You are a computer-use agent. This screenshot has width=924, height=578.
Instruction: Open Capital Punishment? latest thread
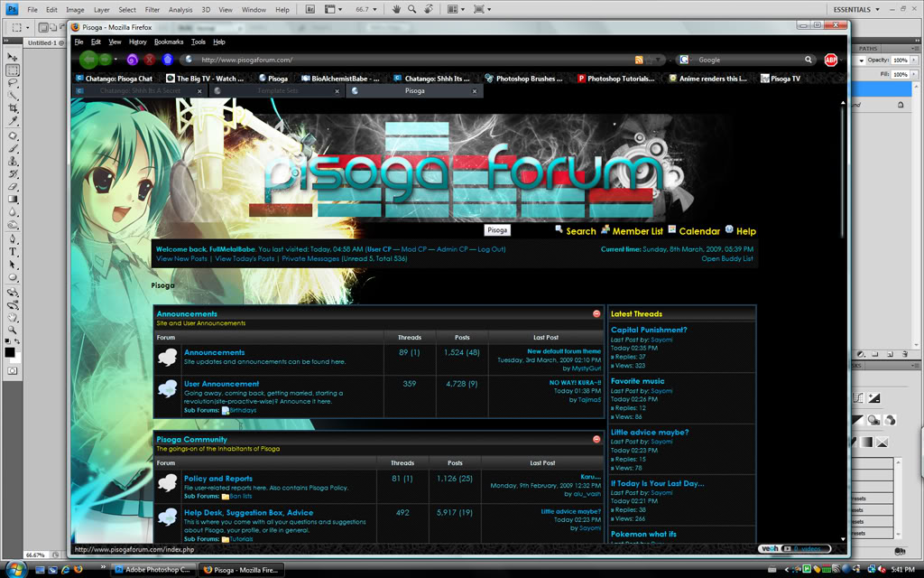(649, 330)
